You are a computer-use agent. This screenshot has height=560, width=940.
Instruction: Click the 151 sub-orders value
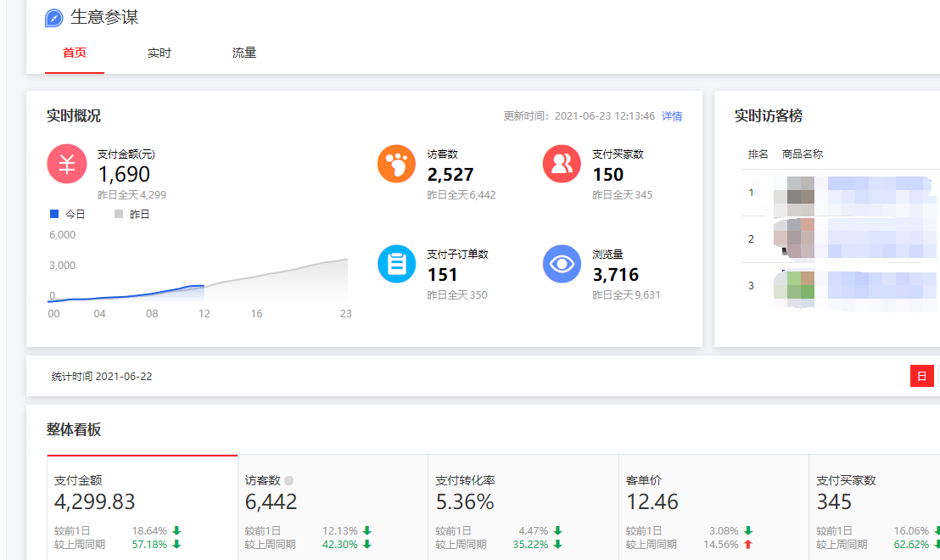tap(442, 275)
